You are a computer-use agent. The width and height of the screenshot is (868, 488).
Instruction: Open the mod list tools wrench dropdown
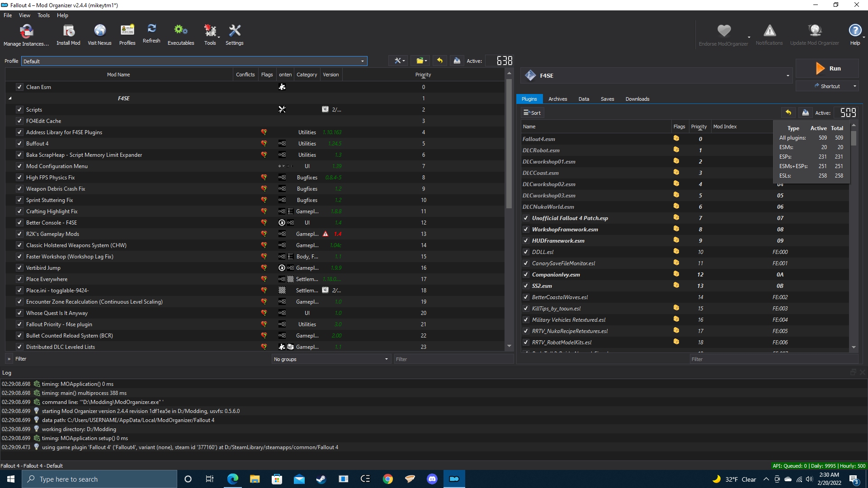pos(399,61)
